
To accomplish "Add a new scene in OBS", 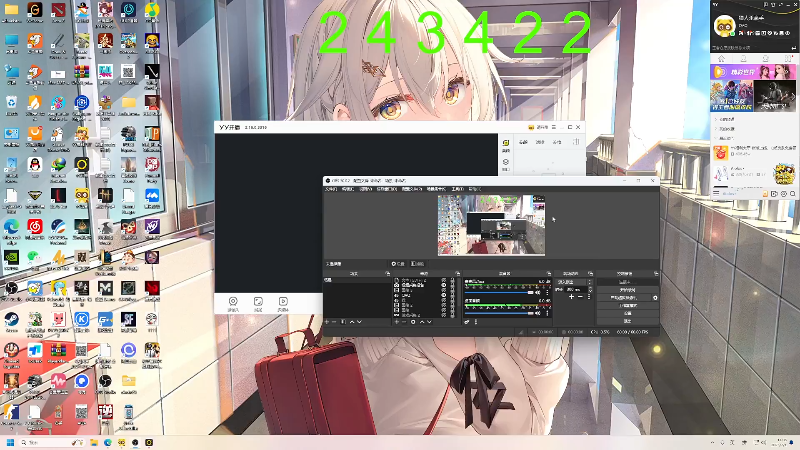I will coord(327,322).
